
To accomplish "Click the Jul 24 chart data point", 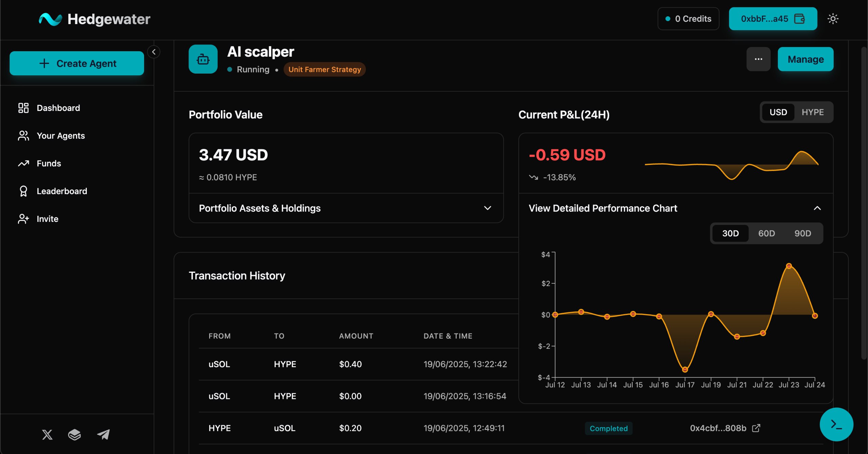I will tap(815, 316).
